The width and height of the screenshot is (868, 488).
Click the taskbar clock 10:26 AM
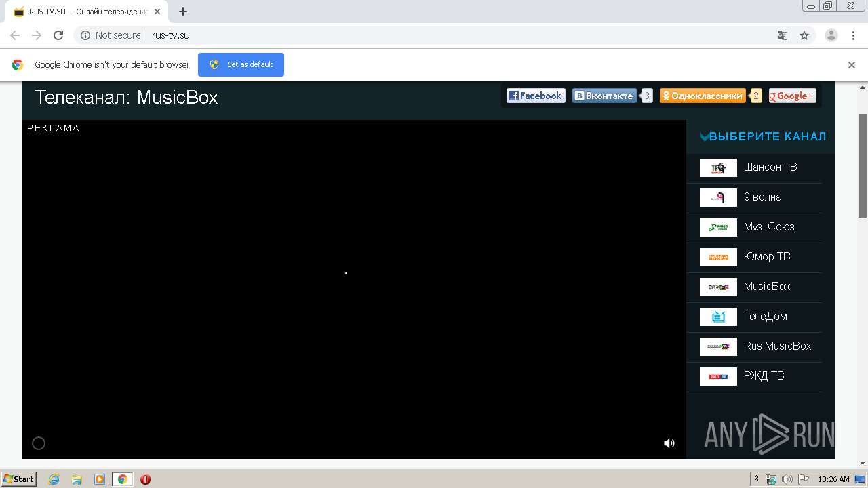pos(833,479)
